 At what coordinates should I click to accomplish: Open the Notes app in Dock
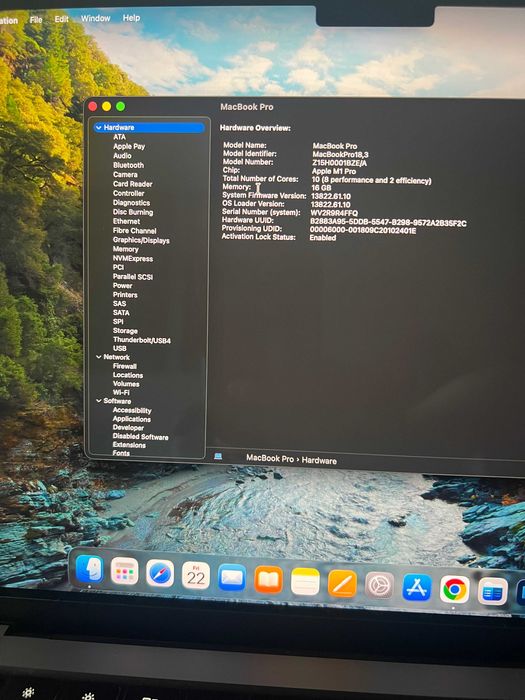pos(305,582)
